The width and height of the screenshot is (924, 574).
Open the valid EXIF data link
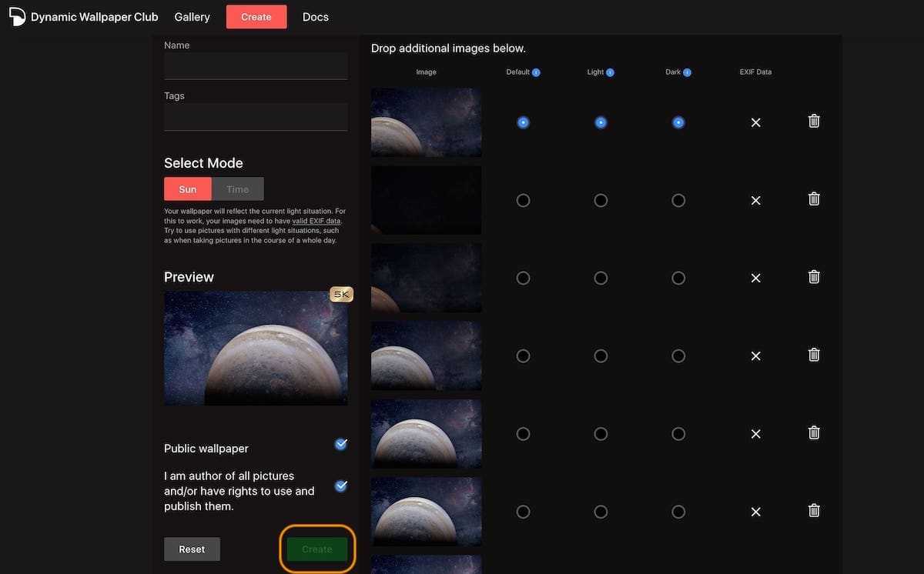(x=316, y=221)
